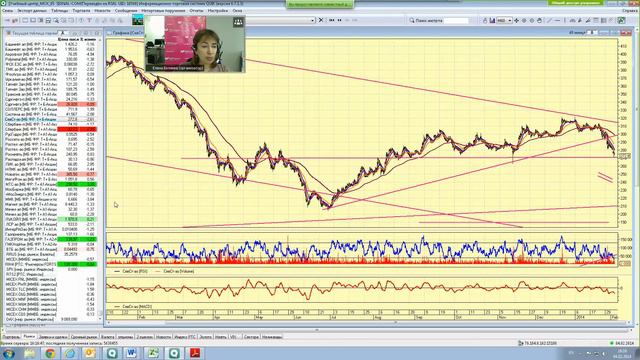The width and height of the screenshot is (640, 360).
Task: Click the X button next to the toolbar combo box
Action: click(x=321, y=20)
